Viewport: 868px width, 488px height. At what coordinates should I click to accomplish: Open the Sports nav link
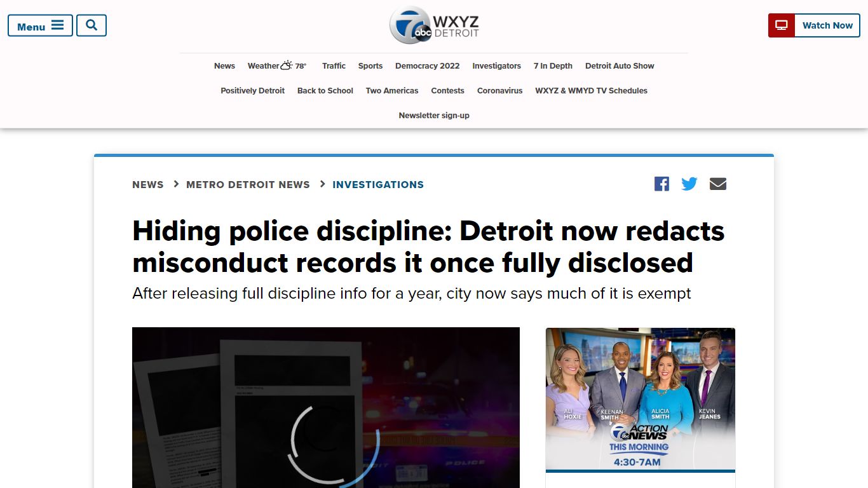pos(370,66)
